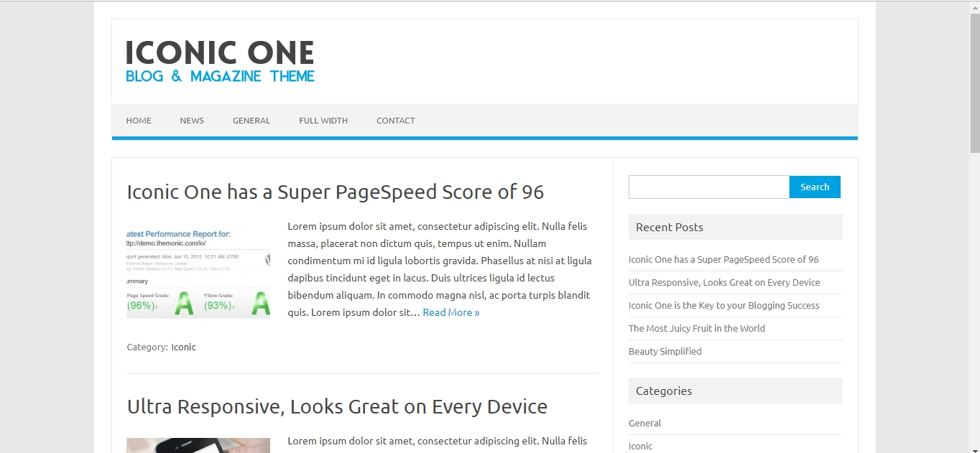Click the Iconic One site logo
The image size is (980, 453).
220,61
